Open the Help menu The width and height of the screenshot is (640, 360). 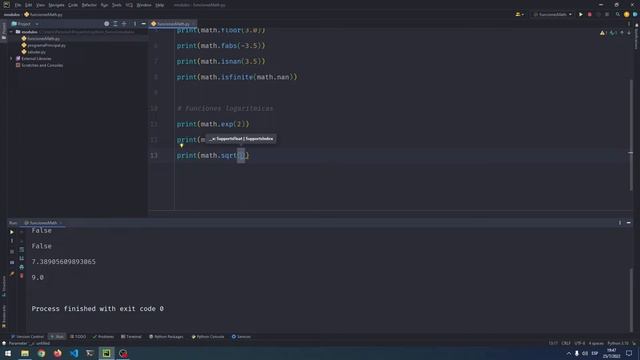(160, 5)
